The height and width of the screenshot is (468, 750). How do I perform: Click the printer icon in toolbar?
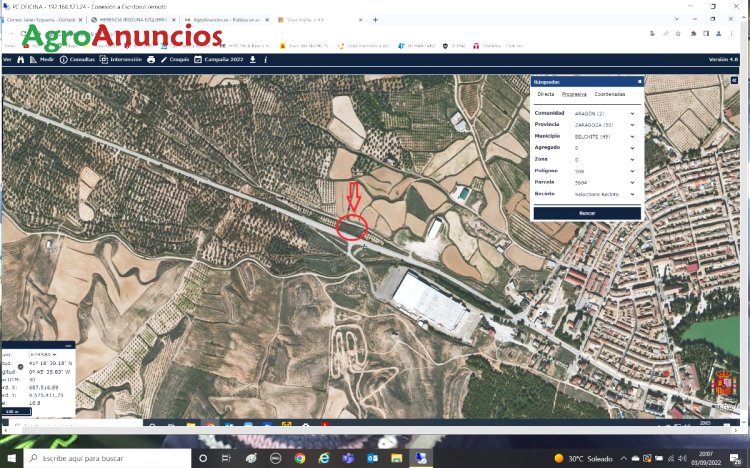tap(151, 60)
